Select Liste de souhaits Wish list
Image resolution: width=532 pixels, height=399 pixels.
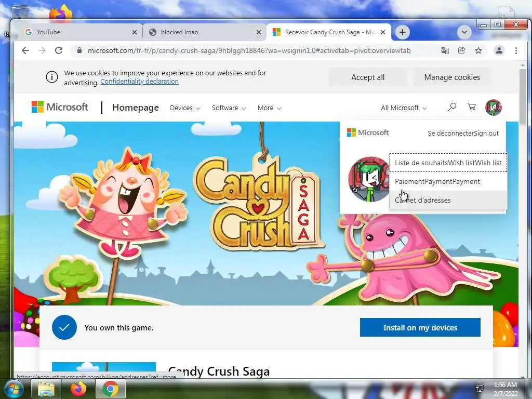click(x=448, y=163)
